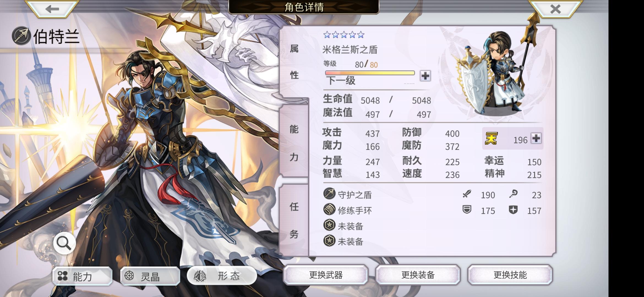Click 更换武器 button
Viewport: 644px width, 297px height.
[326, 275]
